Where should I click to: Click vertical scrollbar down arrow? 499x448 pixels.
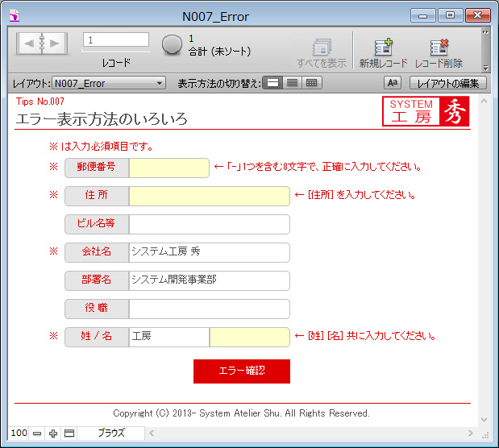click(484, 420)
